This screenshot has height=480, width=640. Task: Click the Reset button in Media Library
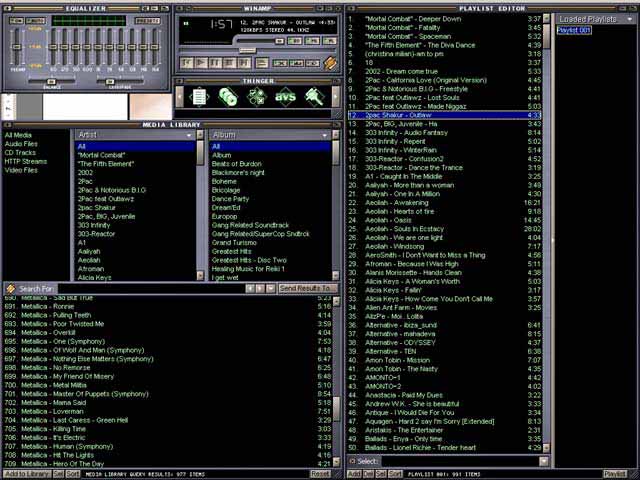tap(320, 474)
